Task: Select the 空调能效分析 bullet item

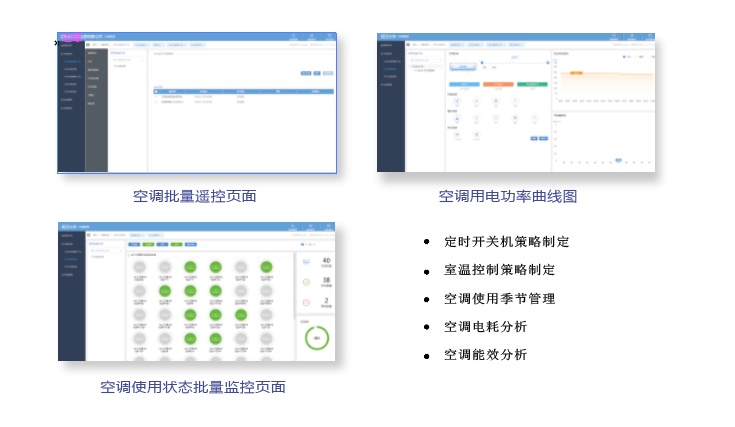Action: (485, 354)
